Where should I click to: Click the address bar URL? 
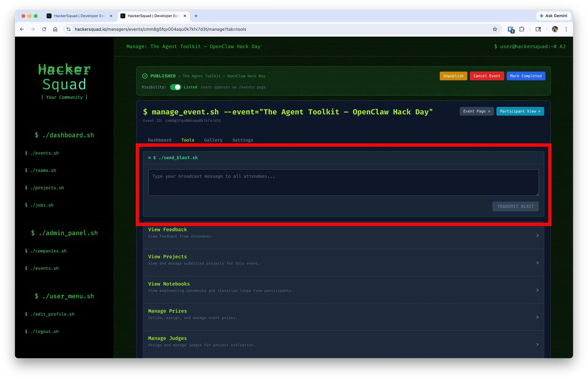coord(160,29)
